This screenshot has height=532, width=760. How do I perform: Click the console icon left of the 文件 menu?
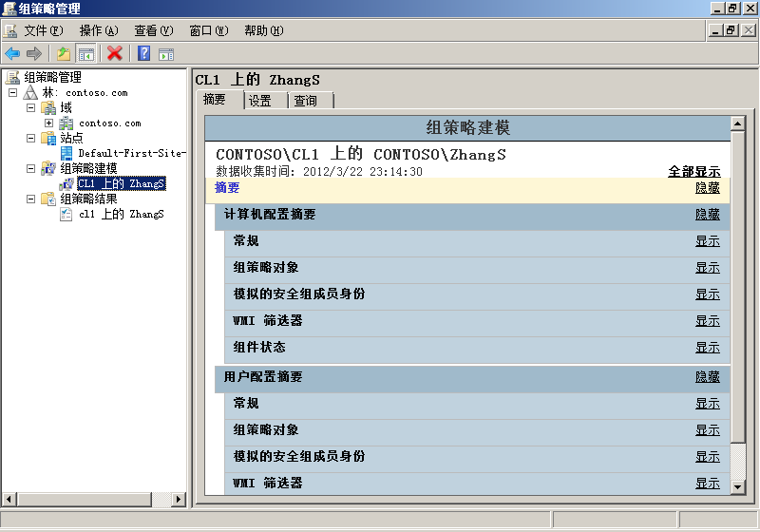click(9, 31)
